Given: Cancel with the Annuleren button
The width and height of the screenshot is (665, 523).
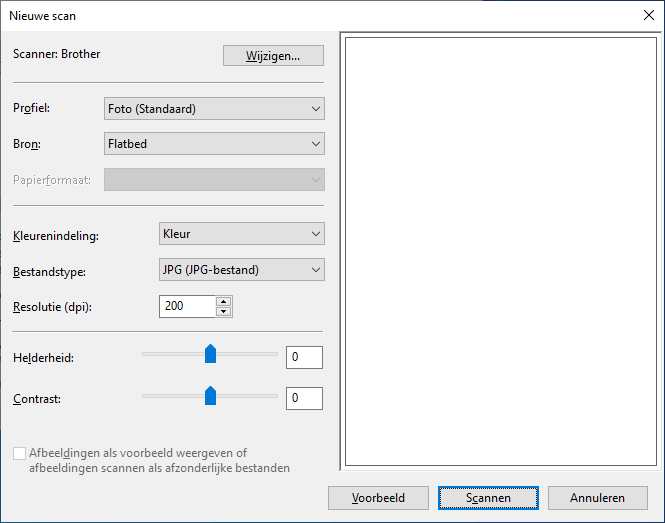Looking at the screenshot, I should pyautogui.click(x=597, y=497).
